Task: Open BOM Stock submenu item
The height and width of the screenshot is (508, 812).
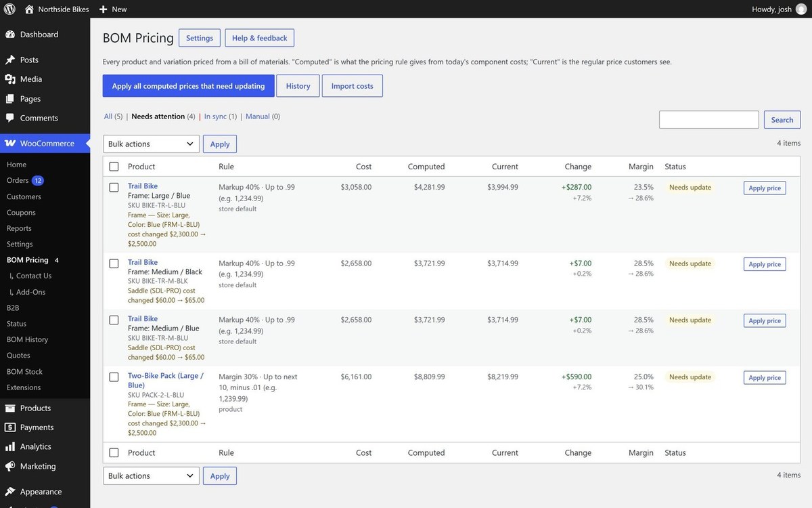Action: [24, 372]
